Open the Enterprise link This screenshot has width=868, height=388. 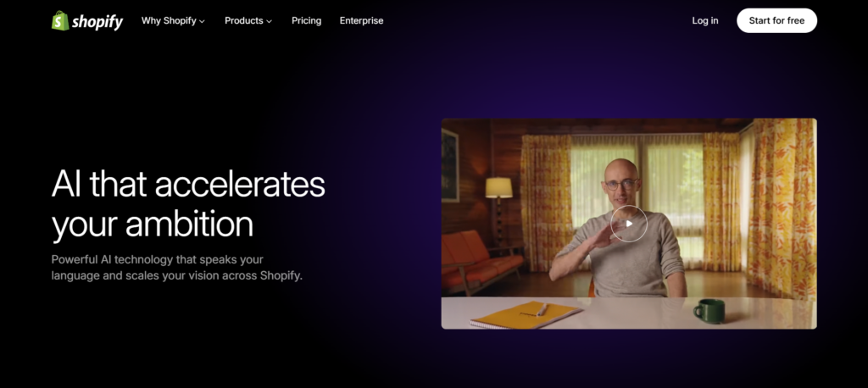click(361, 20)
